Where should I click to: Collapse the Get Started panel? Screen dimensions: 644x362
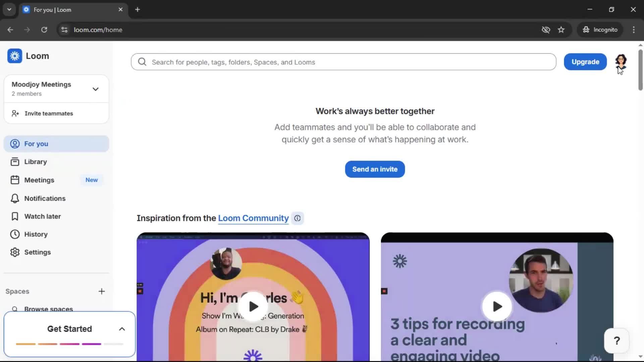coord(121,329)
